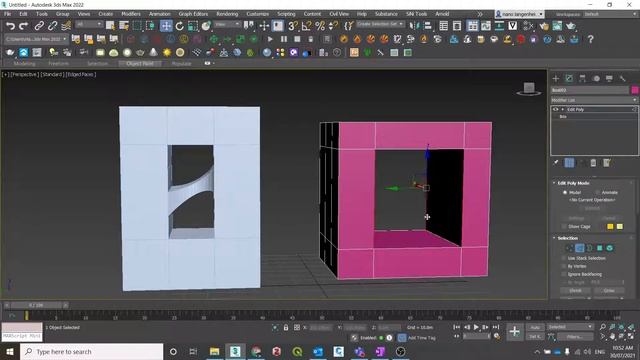Expand Edit Poly modifier sub-objects arrow
The height and width of the screenshot is (360, 640).
[562, 109]
